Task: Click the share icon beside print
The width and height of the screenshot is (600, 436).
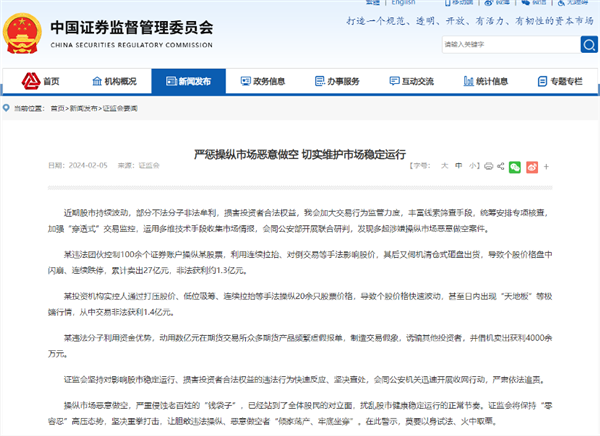Action: click(x=500, y=165)
